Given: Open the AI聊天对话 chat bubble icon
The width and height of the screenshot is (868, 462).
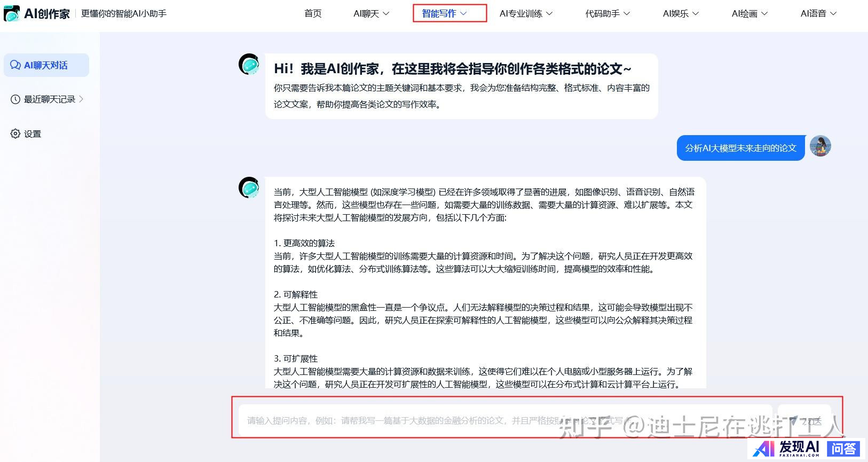Looking at the screenshot, I should pyautogui.click(x=15, y=65).
